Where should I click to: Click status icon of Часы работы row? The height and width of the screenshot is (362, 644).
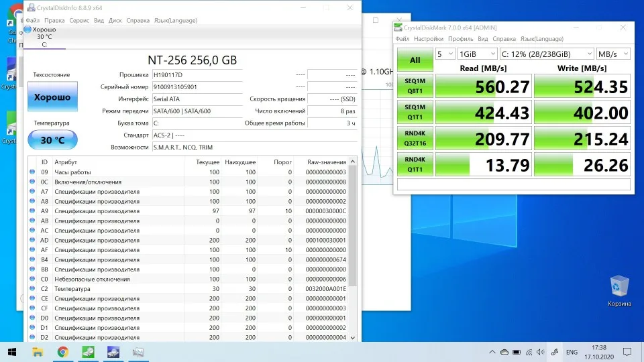tap(32, 172)
